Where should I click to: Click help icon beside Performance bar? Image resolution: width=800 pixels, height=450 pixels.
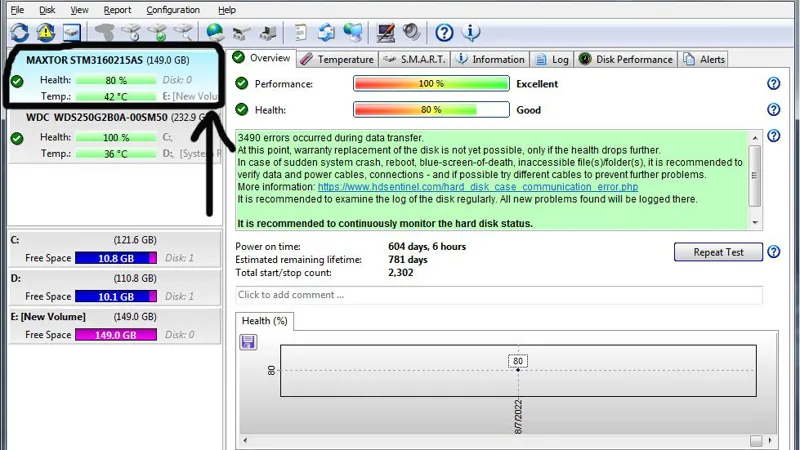(x=773, y=84)
